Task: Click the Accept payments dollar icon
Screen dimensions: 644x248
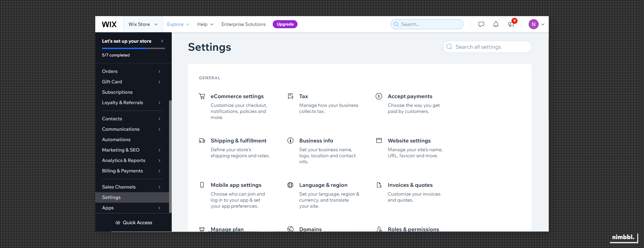Action: [379, 96]
